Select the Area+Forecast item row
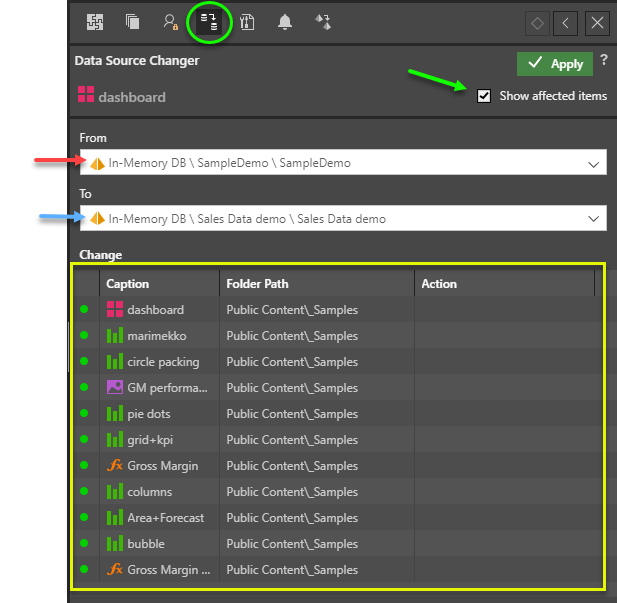 tap(165, 518)
